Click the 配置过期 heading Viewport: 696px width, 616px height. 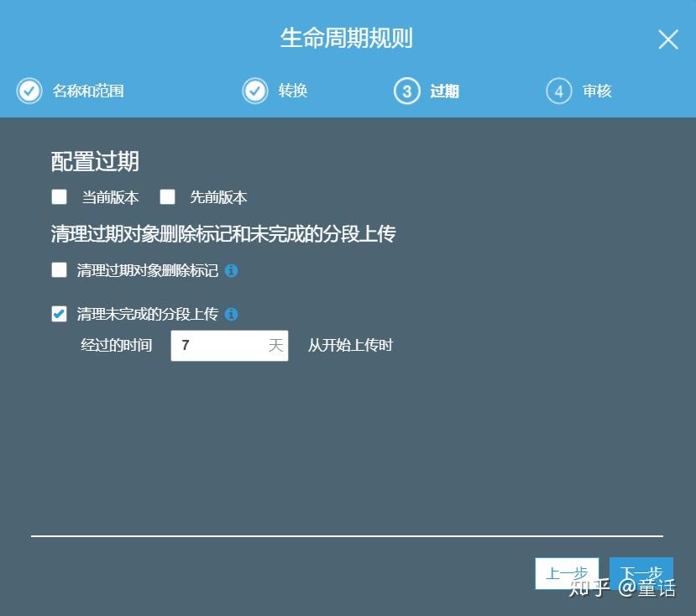pos(95,161)
